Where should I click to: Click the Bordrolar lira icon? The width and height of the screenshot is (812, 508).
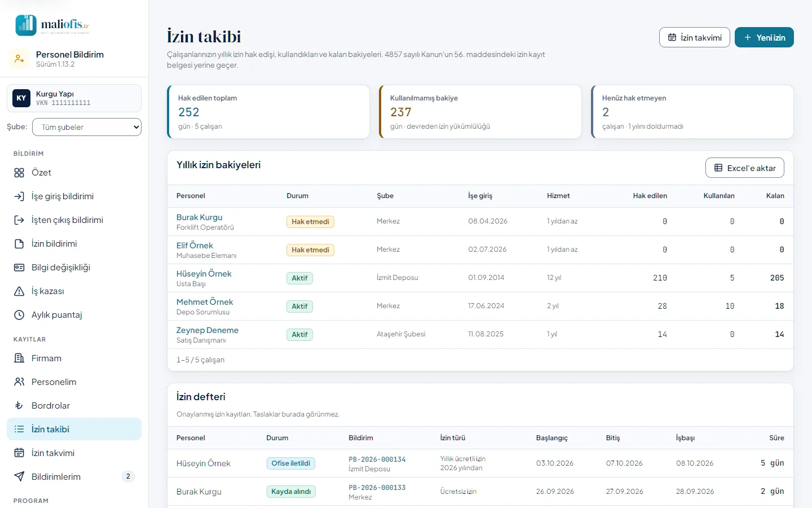19,406
